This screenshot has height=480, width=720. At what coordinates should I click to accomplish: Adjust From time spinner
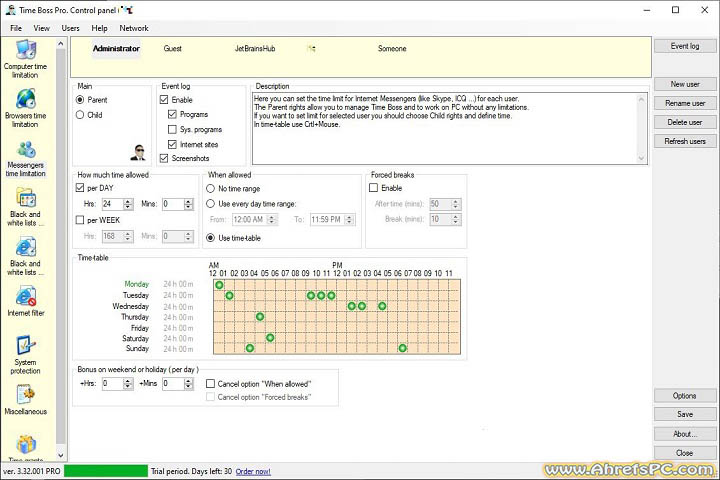[x=272, y=220]
